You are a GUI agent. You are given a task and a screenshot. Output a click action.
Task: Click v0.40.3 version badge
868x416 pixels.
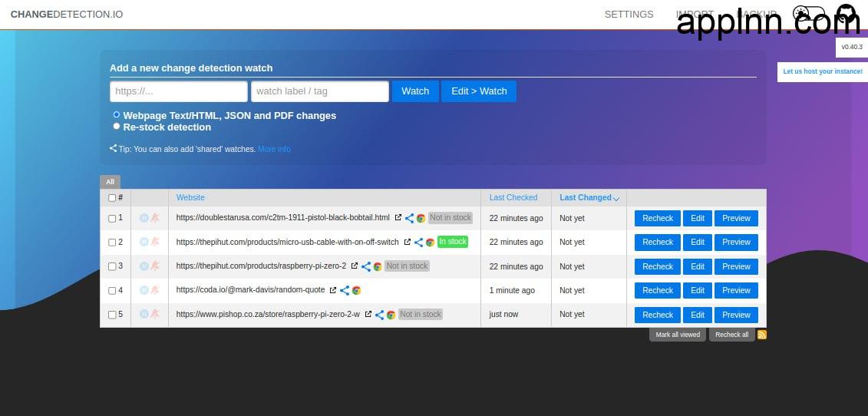point(852,47)
